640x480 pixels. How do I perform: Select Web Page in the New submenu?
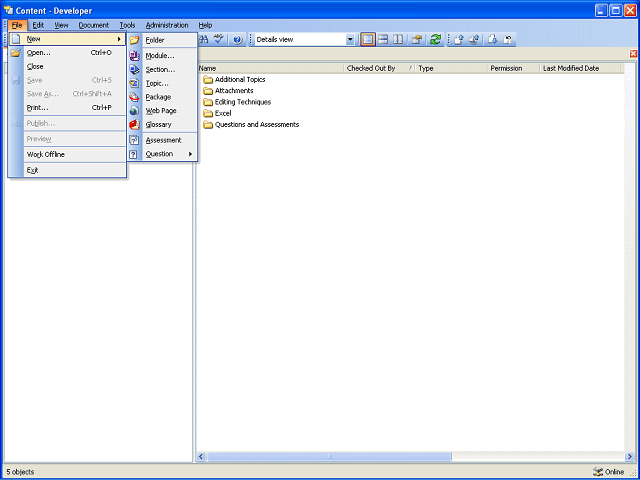coord(162,111)
